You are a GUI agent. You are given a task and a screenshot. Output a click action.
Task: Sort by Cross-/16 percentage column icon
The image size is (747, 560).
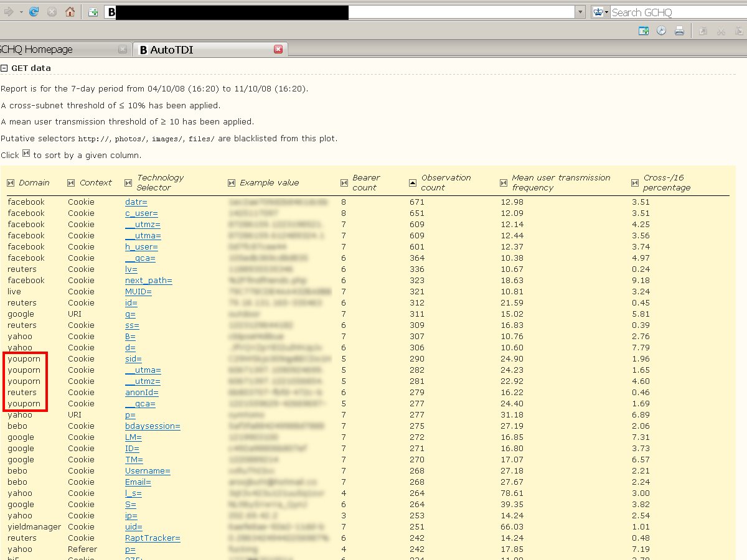pyautogui.click(x=635, y=183)
